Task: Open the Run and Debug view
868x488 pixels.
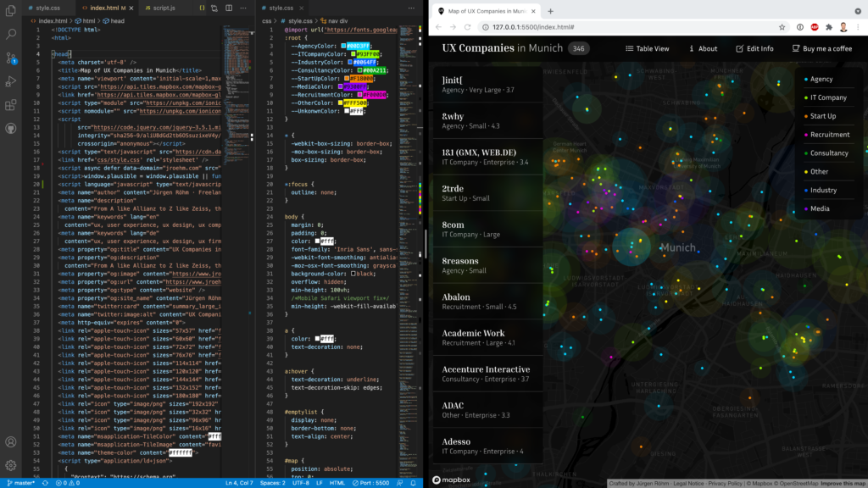Action: pyautogui.click(x=12, y=81)
